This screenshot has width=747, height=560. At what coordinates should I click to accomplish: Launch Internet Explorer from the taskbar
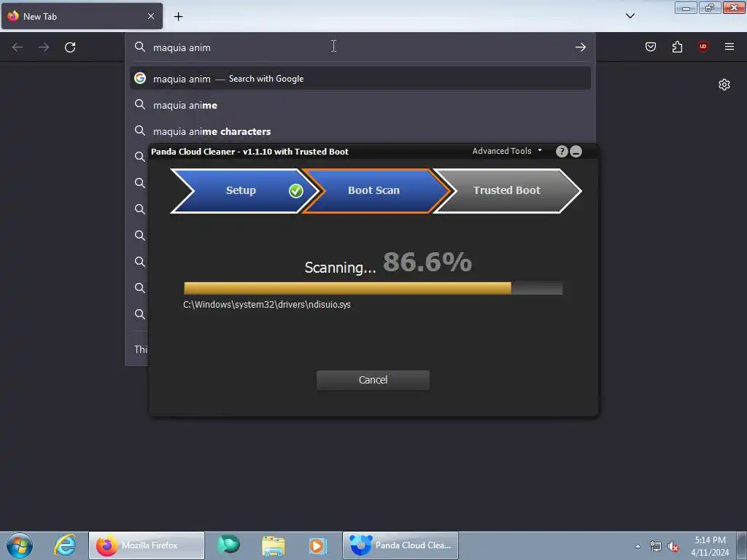[x=65, y=545]
